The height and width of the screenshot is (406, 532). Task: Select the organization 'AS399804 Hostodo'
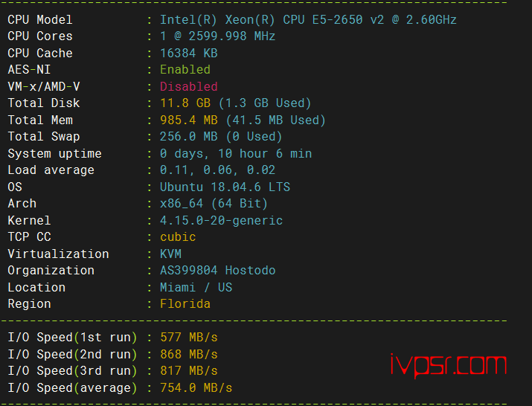217,271
